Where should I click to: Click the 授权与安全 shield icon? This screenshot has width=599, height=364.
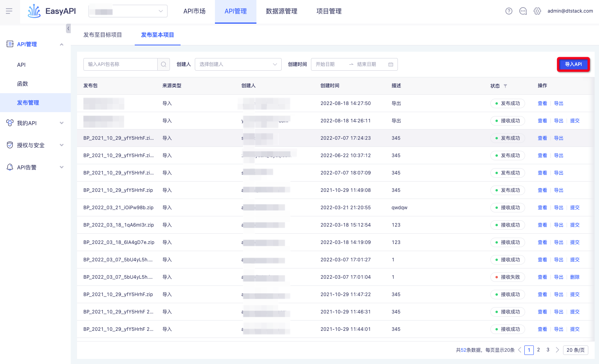click(10, 145)
